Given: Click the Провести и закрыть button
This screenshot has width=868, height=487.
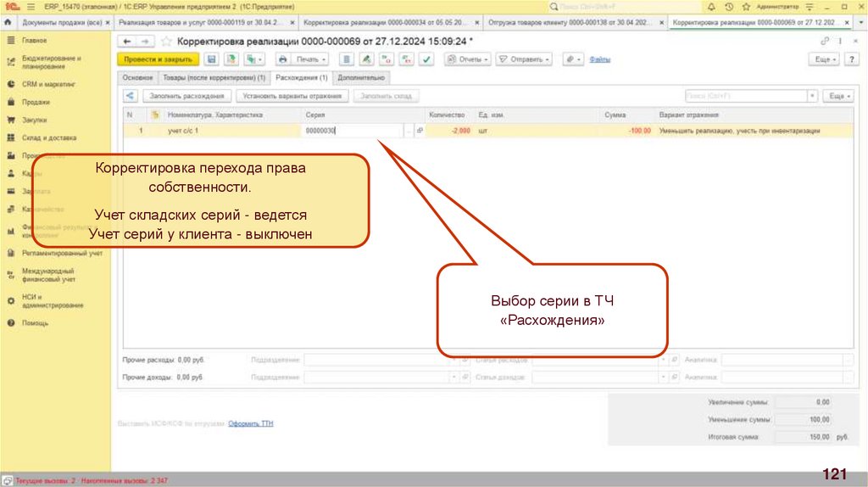Looking at the screenshot, I should [x=157, y=59].
